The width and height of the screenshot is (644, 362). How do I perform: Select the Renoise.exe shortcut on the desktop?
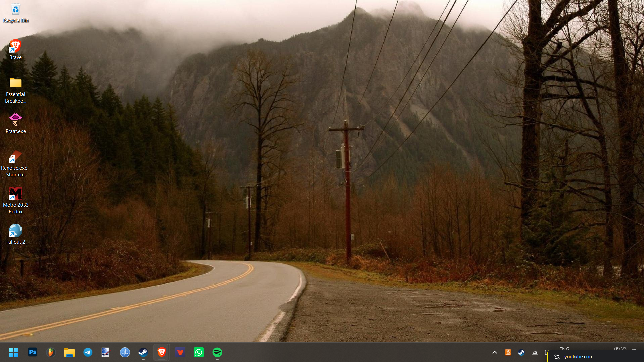(x=15, y=164)
